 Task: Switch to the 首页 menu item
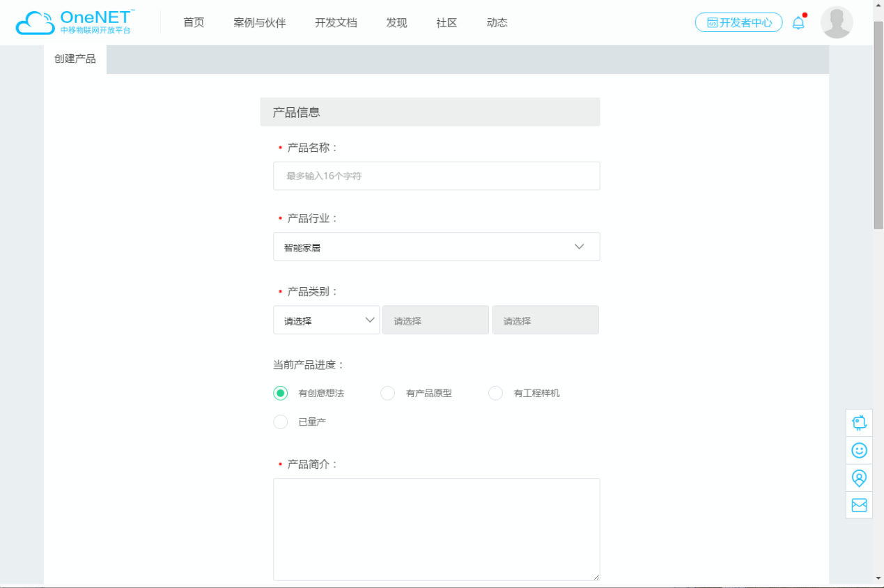pyautogui.click(x=193, y=22)
